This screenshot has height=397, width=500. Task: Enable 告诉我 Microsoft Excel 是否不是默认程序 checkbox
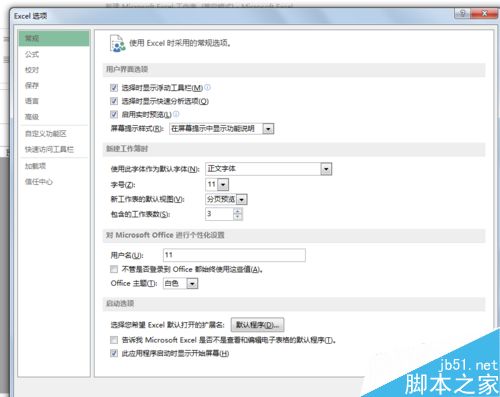[x=114, y=340]
